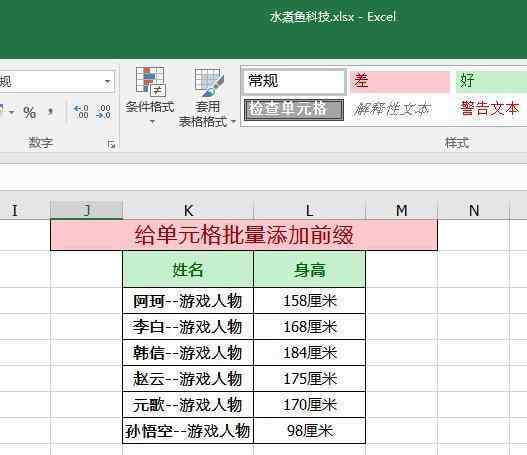Open the number format dialog launcher
The width and height of the screenshot is (527, 455).
(112, 144)
